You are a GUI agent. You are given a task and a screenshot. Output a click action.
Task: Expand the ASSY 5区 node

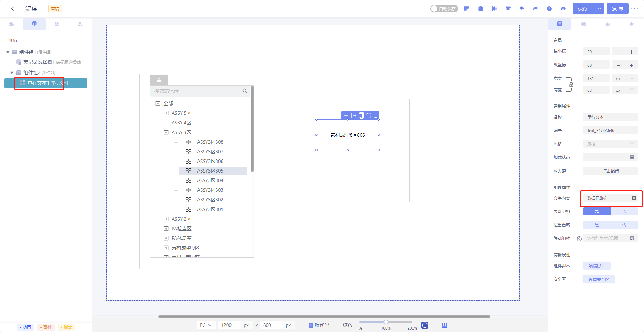tap(166, 113)
